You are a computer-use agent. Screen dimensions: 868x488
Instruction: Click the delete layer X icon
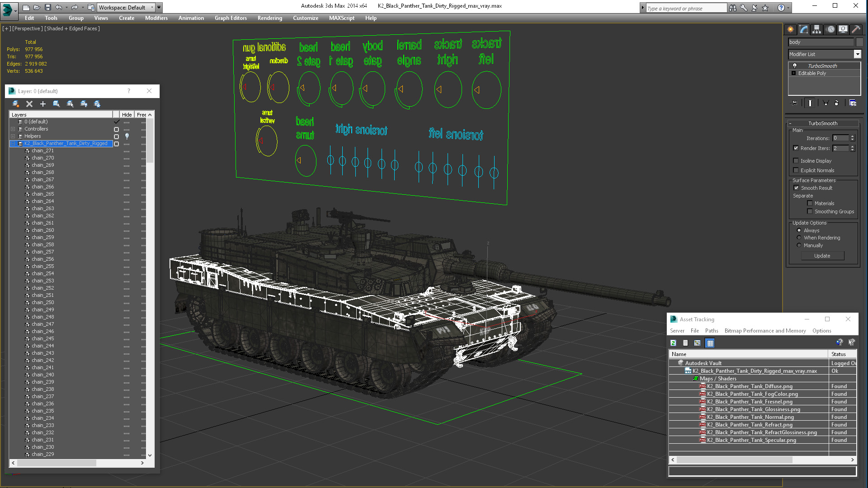pos(29,104)
